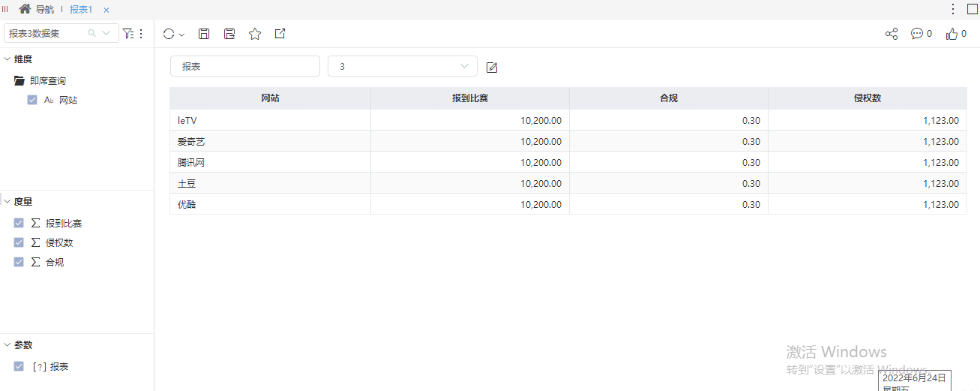Click the search magnifier in dataset box

coord(92,33)
